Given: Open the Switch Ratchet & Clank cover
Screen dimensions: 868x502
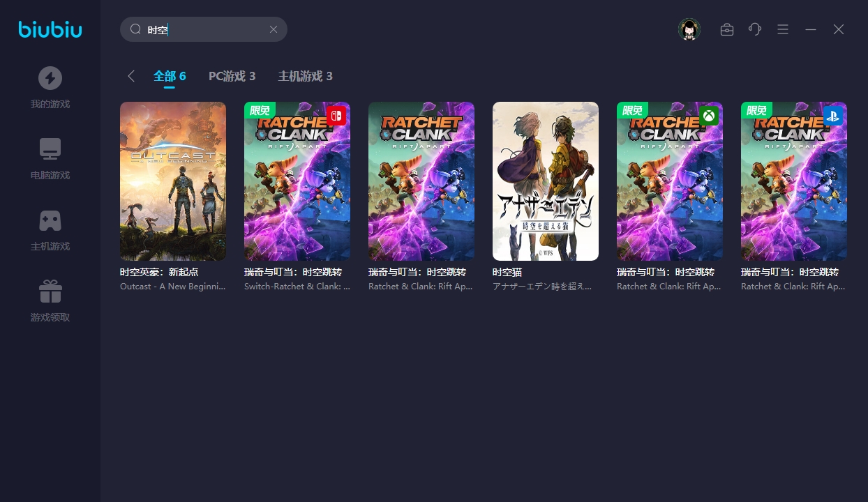Looking at the screenshot, I should click(297, 181).
